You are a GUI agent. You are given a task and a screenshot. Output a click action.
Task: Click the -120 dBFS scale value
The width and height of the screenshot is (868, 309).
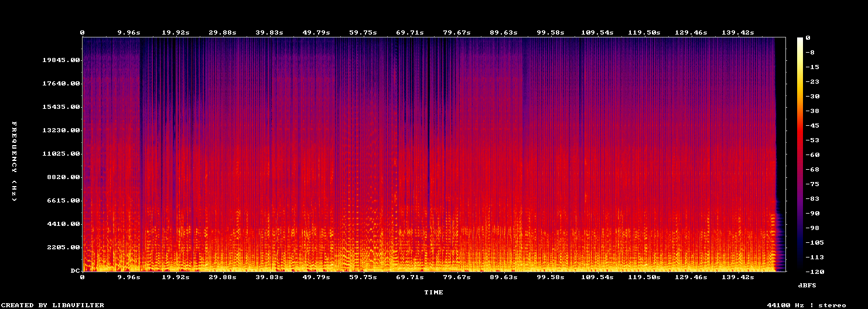[x=815, y=272]
